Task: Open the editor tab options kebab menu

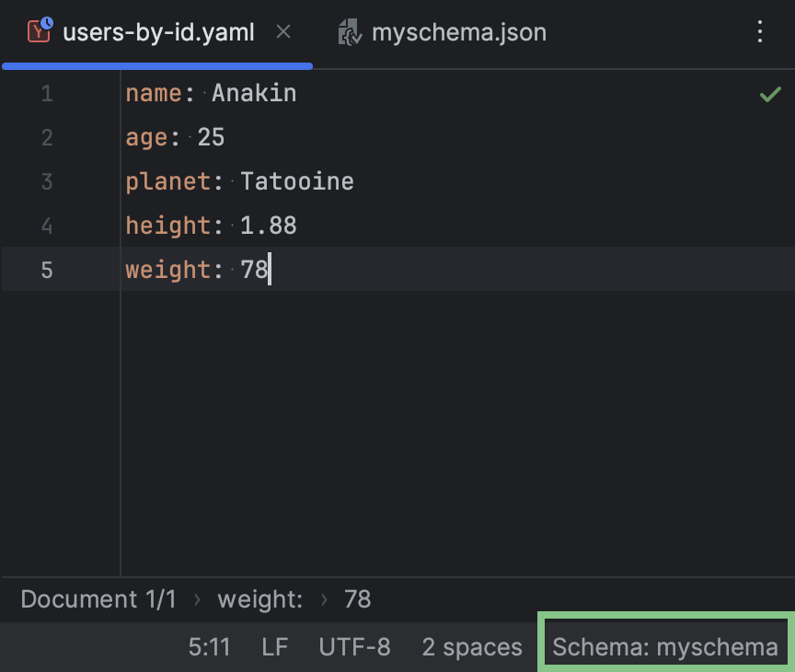Action: pyautogui.click(x=760, y=31)
